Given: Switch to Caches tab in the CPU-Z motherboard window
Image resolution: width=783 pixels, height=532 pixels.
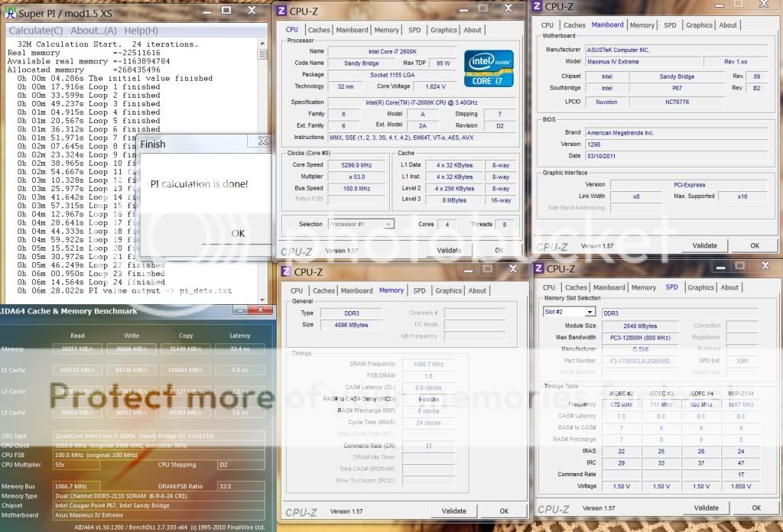Looking at the screenshot, I should coord(574,25).
